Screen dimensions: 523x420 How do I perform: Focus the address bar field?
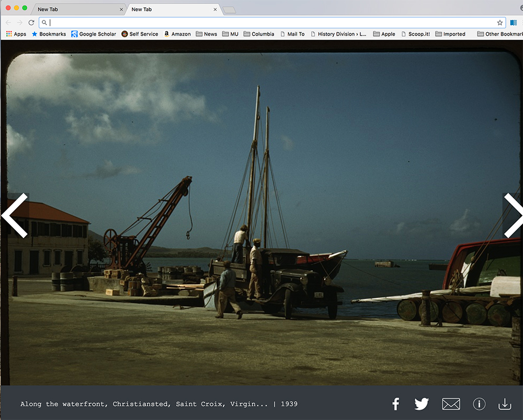point(272,22)
